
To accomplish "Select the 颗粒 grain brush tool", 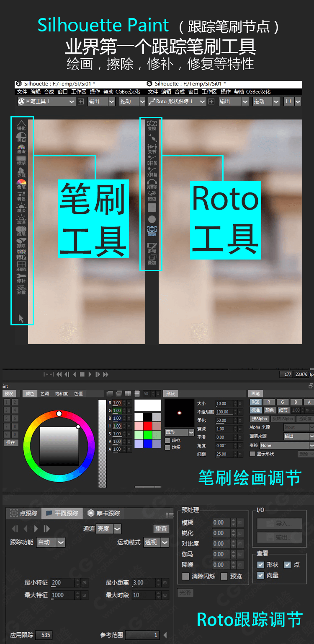I will (x=21, y=254).
